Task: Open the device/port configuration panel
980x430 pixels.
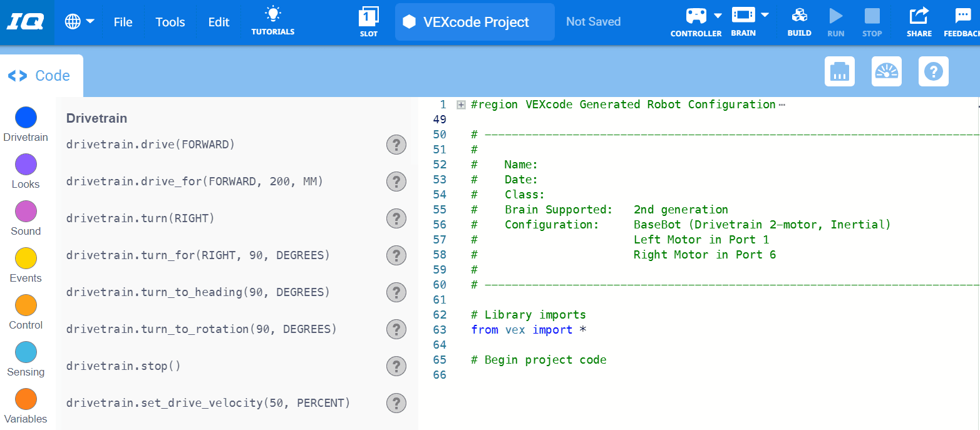Action: click(839, 71)
